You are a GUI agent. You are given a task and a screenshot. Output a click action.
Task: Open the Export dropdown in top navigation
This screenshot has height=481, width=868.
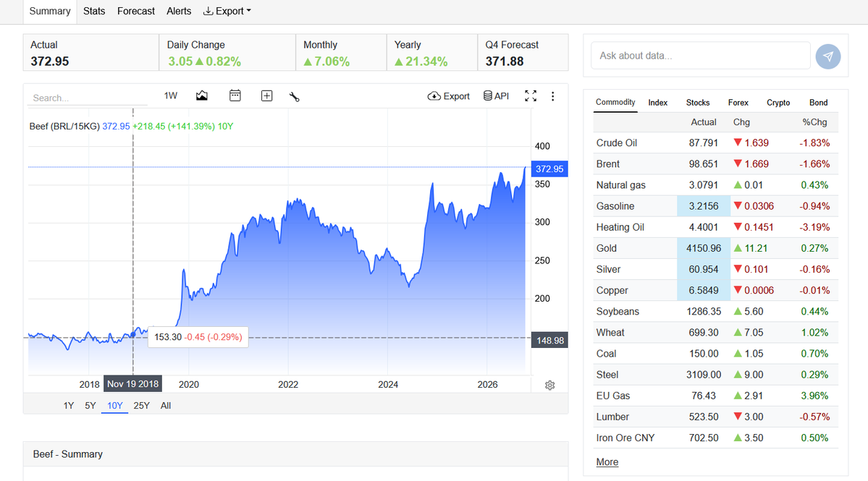227,11
